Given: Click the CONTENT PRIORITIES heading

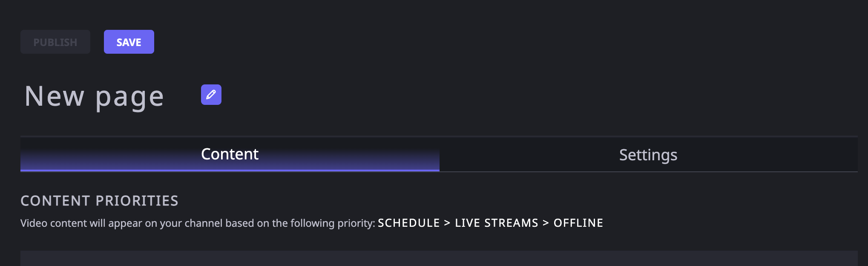Looking at the screenshot, I should (x=99, y=201).
